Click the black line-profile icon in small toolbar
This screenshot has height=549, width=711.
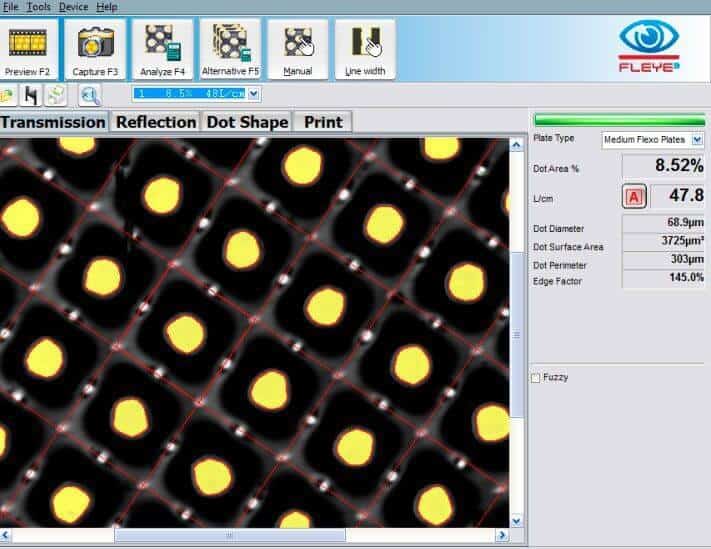pyautogui.click(x=31, y=96)
